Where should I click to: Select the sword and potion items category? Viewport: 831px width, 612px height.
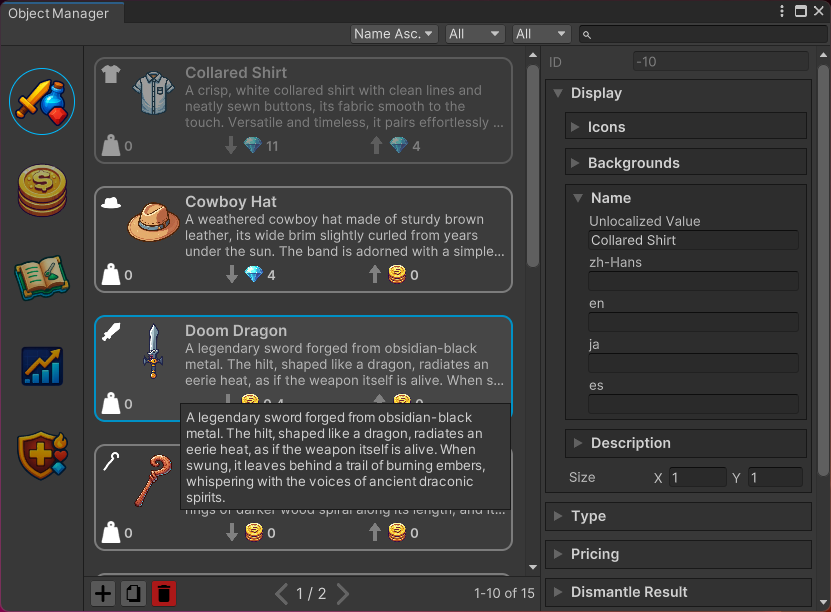(42, 101)
